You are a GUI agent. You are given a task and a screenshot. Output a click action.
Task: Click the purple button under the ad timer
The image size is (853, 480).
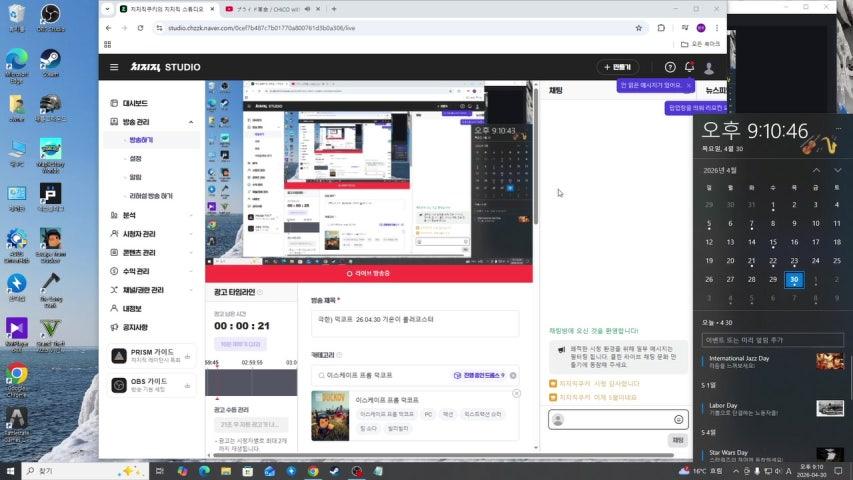[x=240, y=344]
